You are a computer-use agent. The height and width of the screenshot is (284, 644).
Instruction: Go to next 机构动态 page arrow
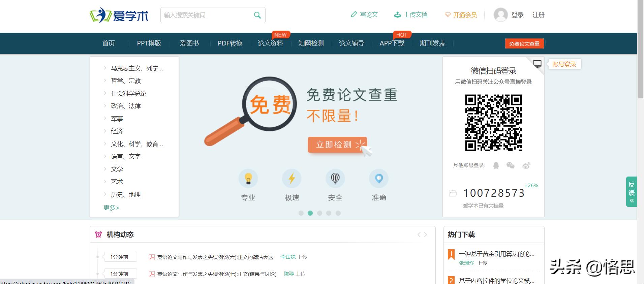tap(426, 234)
